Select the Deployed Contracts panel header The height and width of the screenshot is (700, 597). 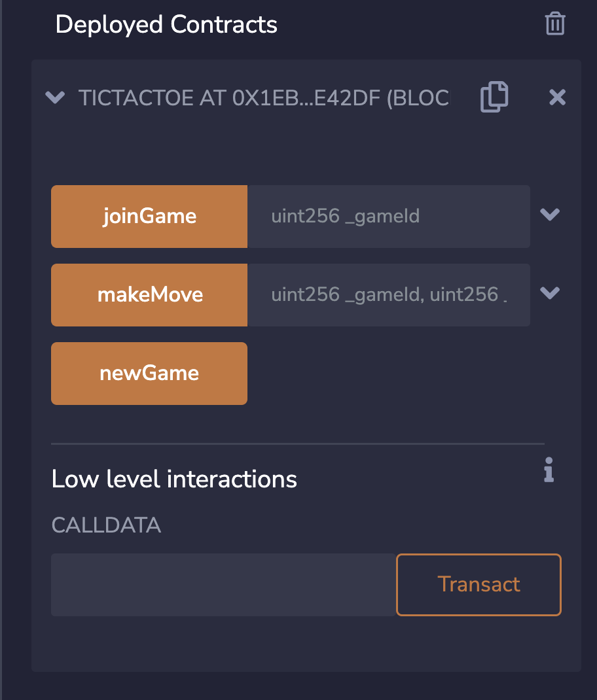(x=167, y=24)
